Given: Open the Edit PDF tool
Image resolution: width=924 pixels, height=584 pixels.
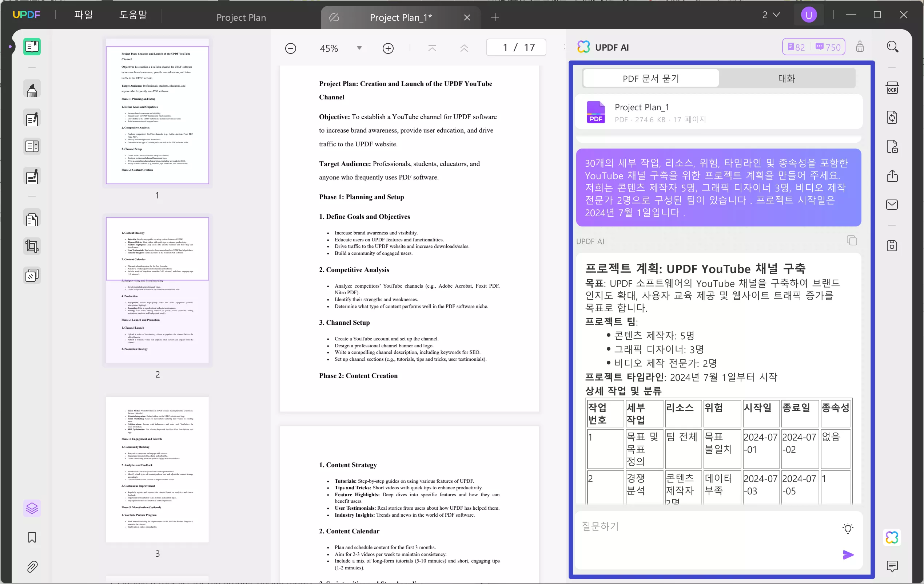Looking at the screenshot, I should click(x=32, y=119).
